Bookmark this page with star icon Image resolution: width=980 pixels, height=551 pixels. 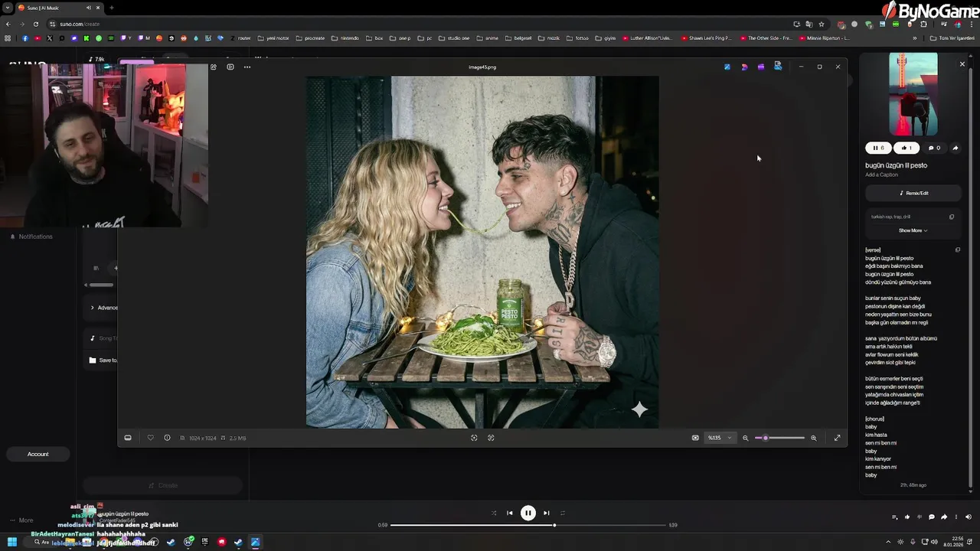(x=822, y=24)
